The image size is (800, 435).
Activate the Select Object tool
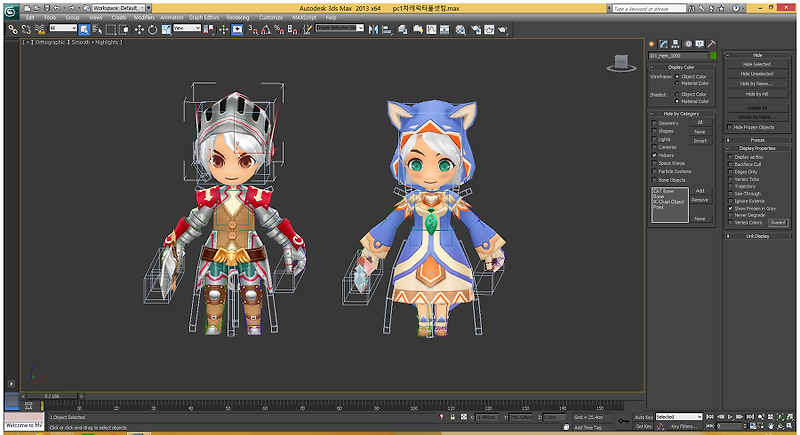84,30
